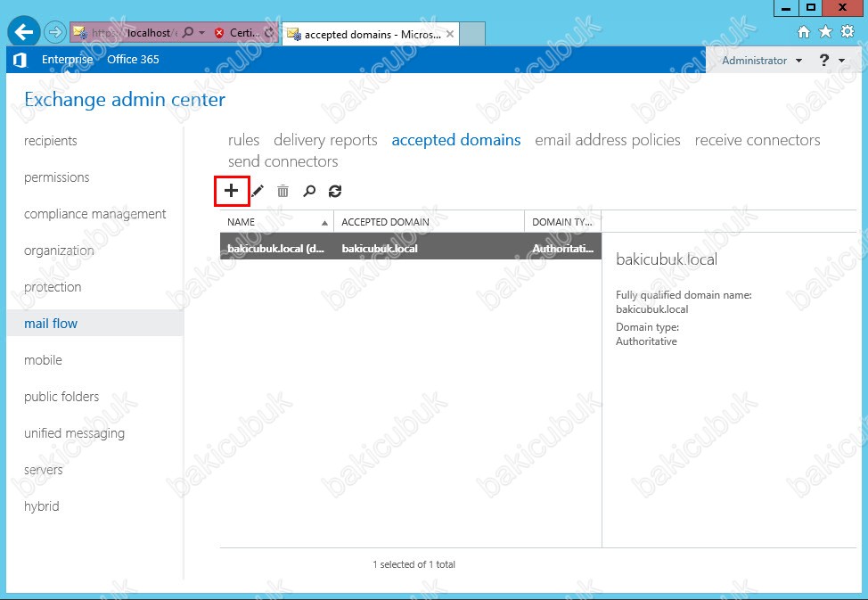Go forward with the browser forward arrow
This screenshot has height=600, width=868.
pos(54,33)
